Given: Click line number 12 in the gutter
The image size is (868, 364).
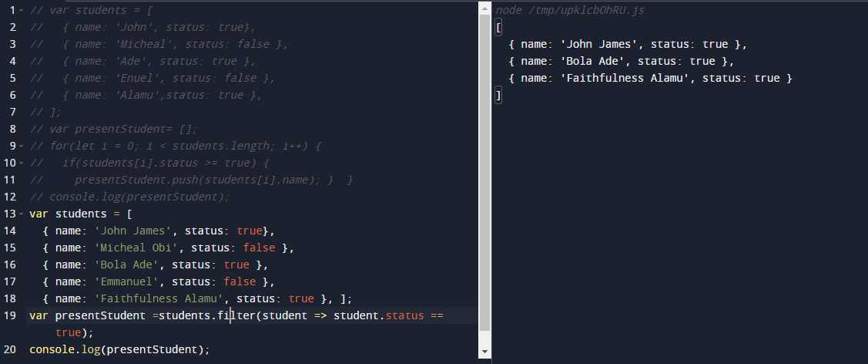Looking at the screenshot, I should coord(9,197).
